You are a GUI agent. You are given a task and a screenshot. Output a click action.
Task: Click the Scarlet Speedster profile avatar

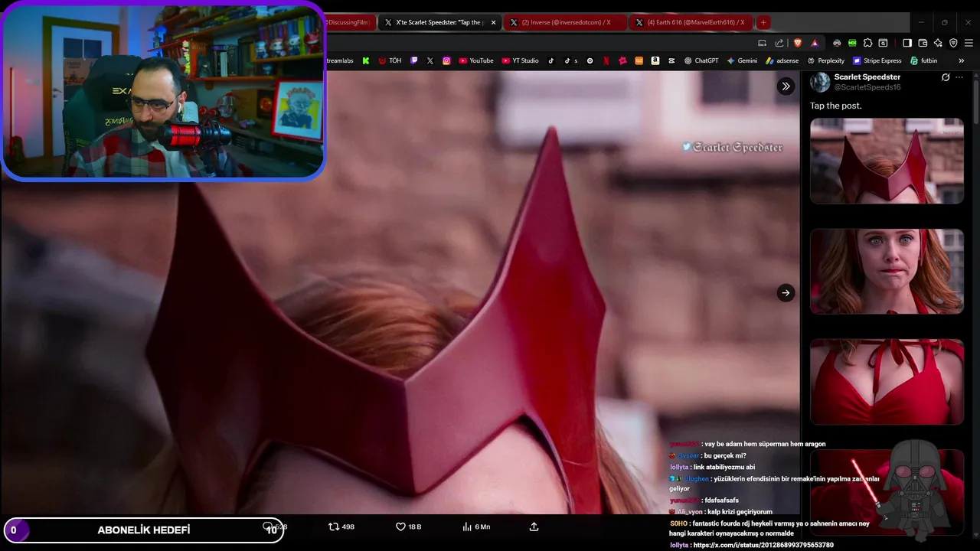click(x=820, y=82)
